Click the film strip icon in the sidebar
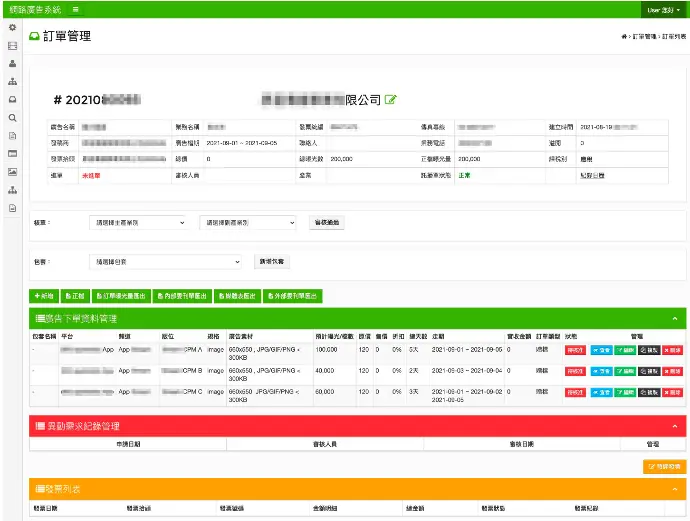The image size is (690, 521). (x=12, y=45)
